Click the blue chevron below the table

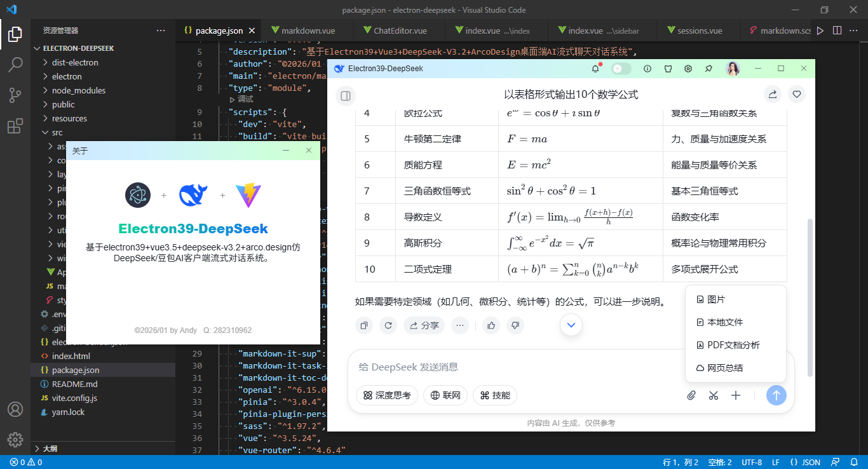click(571, 325)
